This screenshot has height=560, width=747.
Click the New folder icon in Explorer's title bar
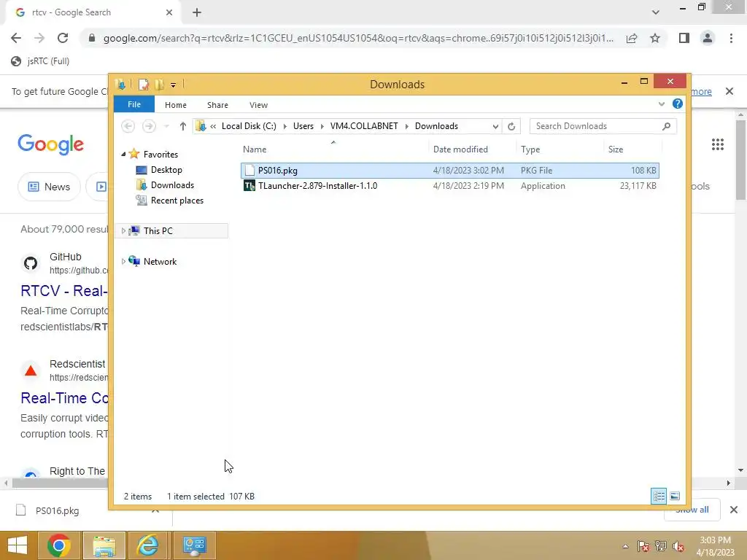pyautogui.click(x=159, y=85)
